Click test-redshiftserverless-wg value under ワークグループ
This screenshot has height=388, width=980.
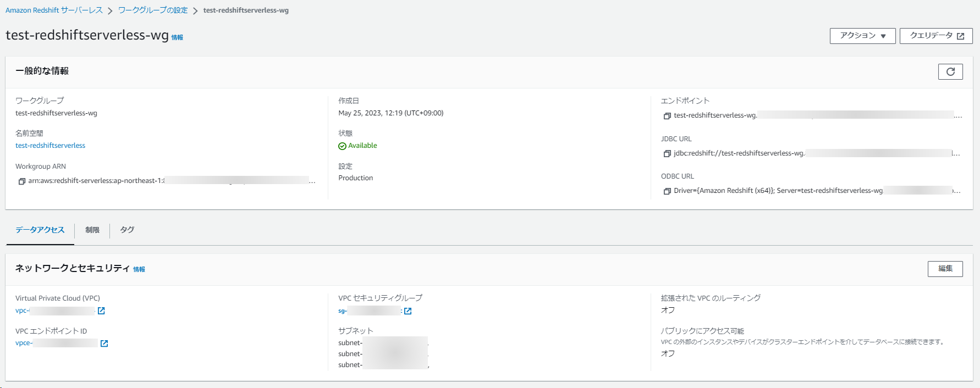(56, 113)
